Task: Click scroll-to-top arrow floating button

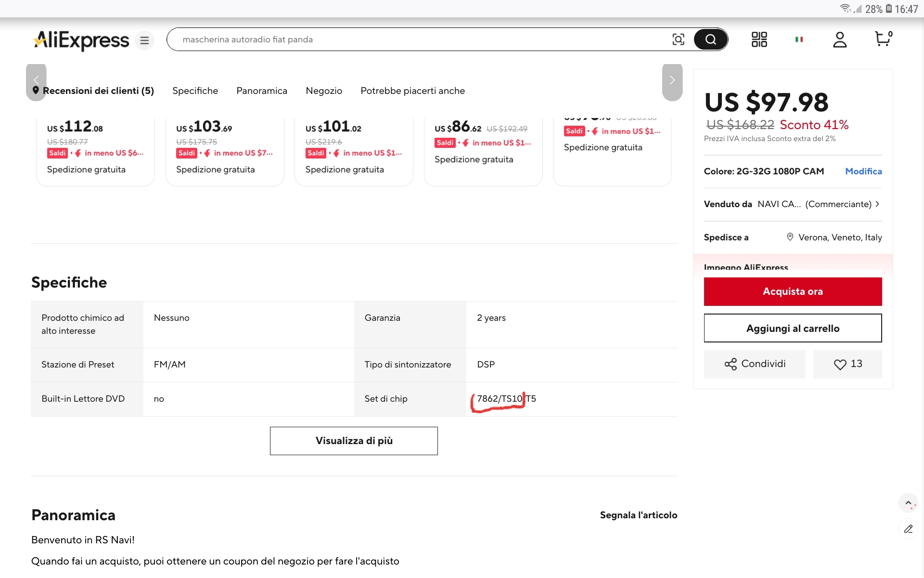Action: (x=909, y=503)
